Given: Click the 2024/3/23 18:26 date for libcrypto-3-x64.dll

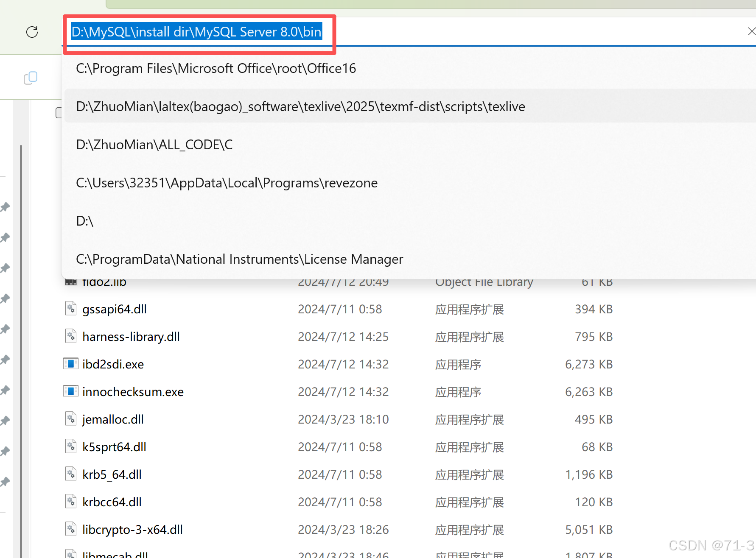Looking at the screenshot, I should (x=343, y=530).
